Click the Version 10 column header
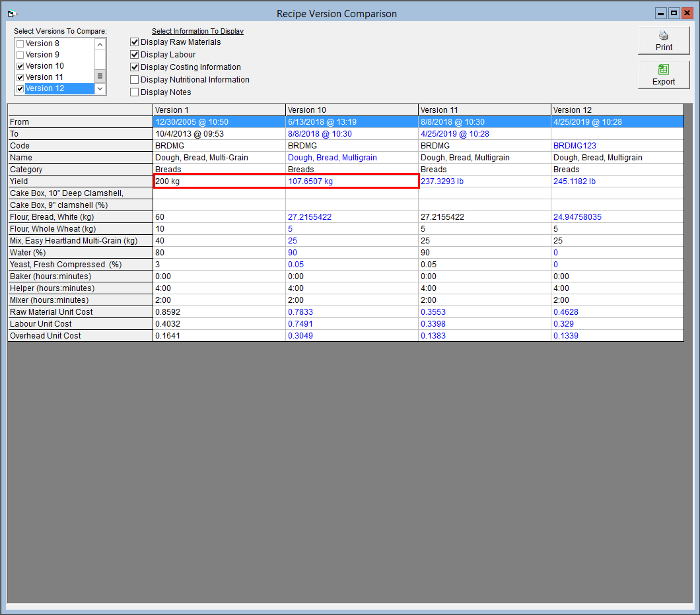Viewport: 700px width, 615px height. pos(352,110)
